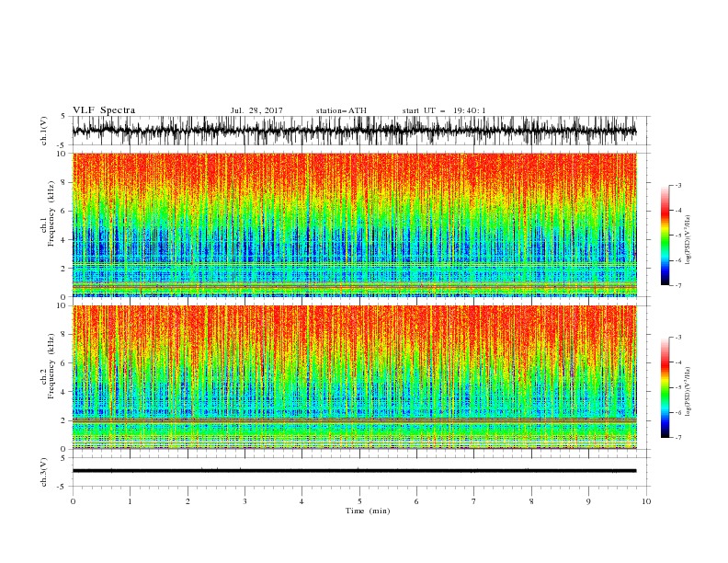The image size is (728, 563).
Task: Click the ch.1 waveform trace panel
Action: coord(360,131)
